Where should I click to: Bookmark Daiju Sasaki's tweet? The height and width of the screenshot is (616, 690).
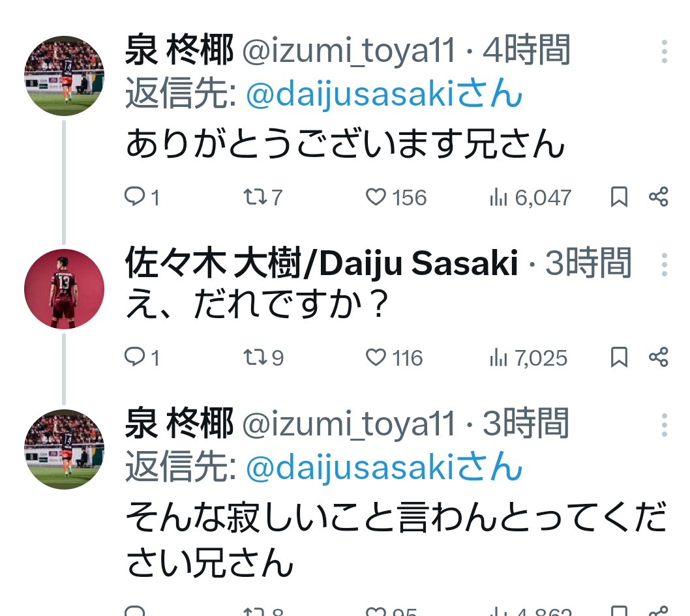618,357
